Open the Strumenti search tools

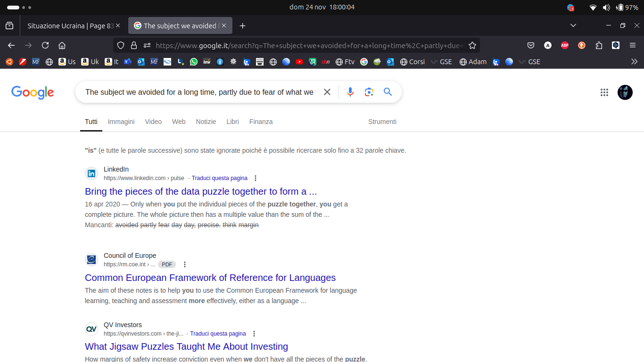382,122
